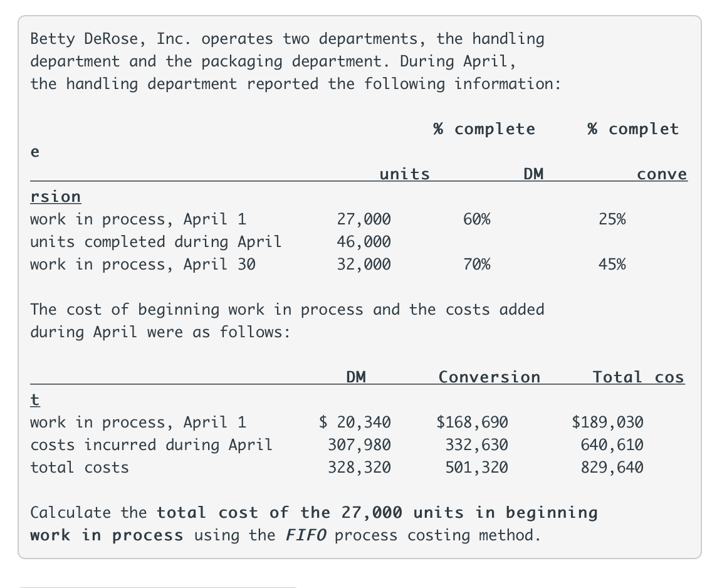Click the 307,980 DM costs incurred value
The width and height of the screenshot is (717, 588).
(x=359, y=445)
